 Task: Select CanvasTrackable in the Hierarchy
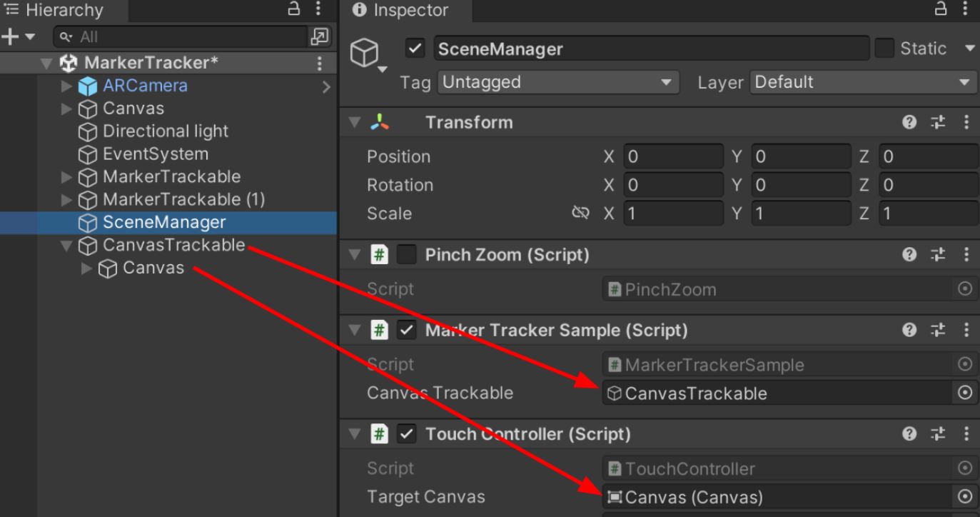[x=173, y=246]
